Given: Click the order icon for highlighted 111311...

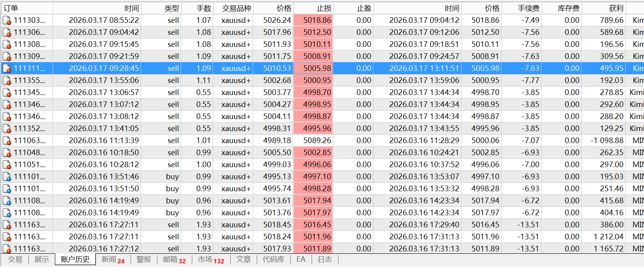Looking at the screenshot, I should 7,69.
